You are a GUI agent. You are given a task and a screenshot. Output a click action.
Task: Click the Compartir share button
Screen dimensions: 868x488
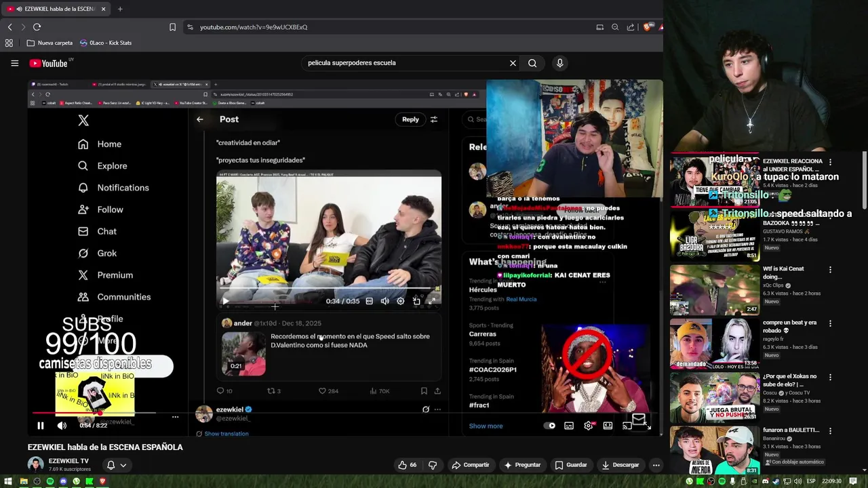point(471,465)
